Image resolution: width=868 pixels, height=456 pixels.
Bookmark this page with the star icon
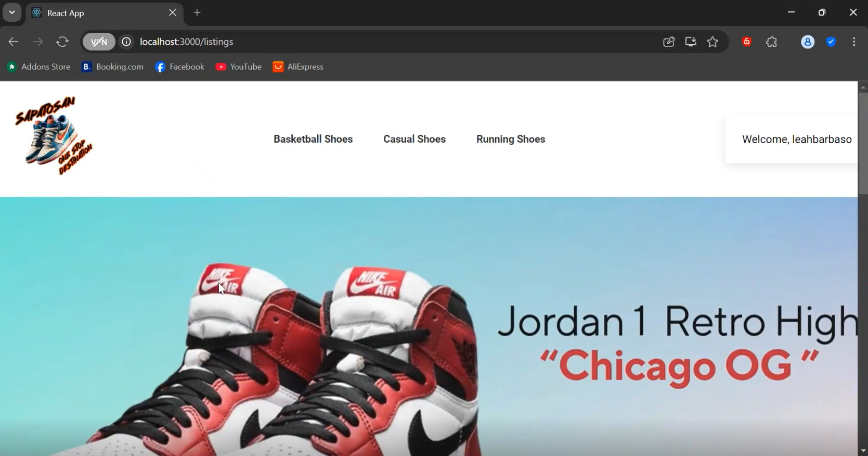pos(712,42)
